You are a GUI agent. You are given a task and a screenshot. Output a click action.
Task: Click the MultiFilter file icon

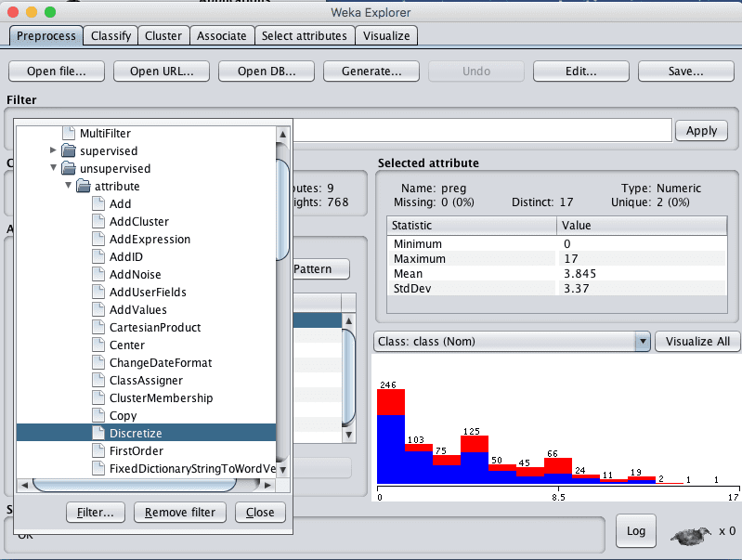[x=69, y=133]
